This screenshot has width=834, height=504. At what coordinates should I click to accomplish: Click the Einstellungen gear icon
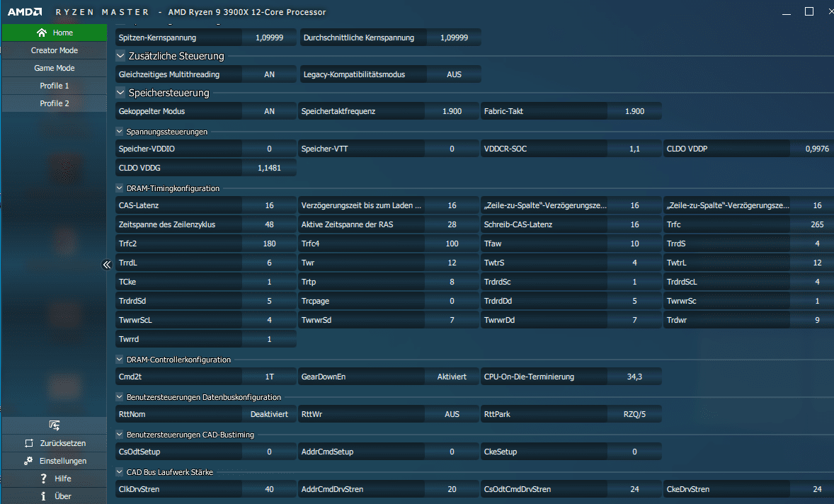click(x=28, y=460)
